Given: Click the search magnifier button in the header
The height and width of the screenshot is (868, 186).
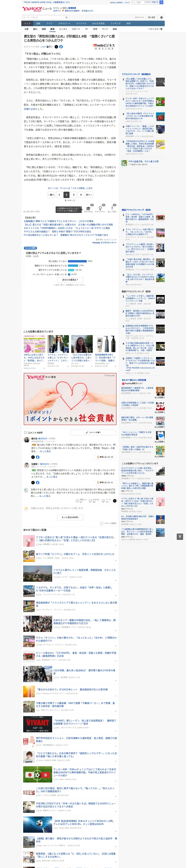Looking at the screenshot, I should (x=66, y=18).
